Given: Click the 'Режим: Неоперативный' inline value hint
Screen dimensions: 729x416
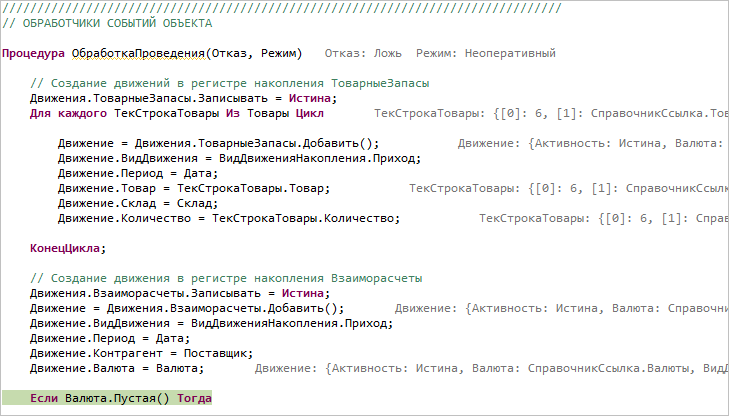Looking at the screenshot, I should 492,52.
